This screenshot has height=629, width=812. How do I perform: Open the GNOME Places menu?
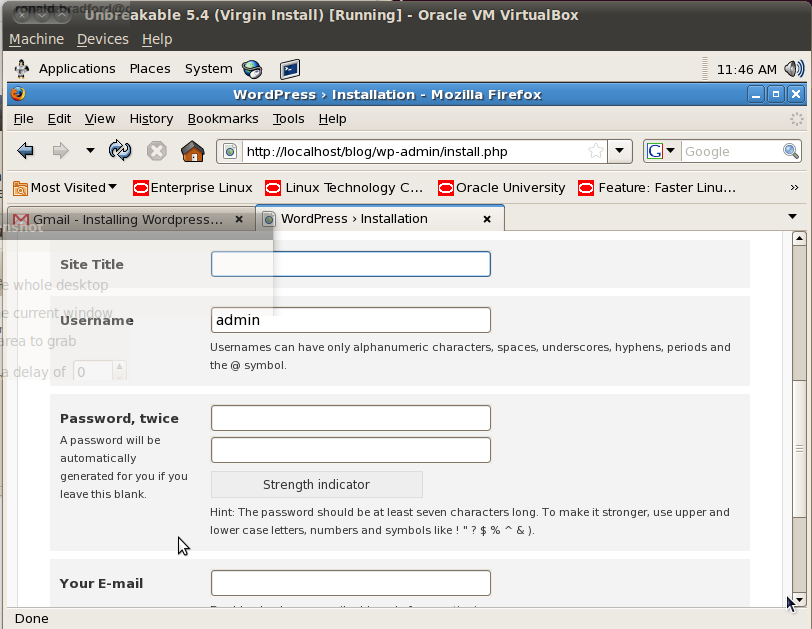pos(150,69)
